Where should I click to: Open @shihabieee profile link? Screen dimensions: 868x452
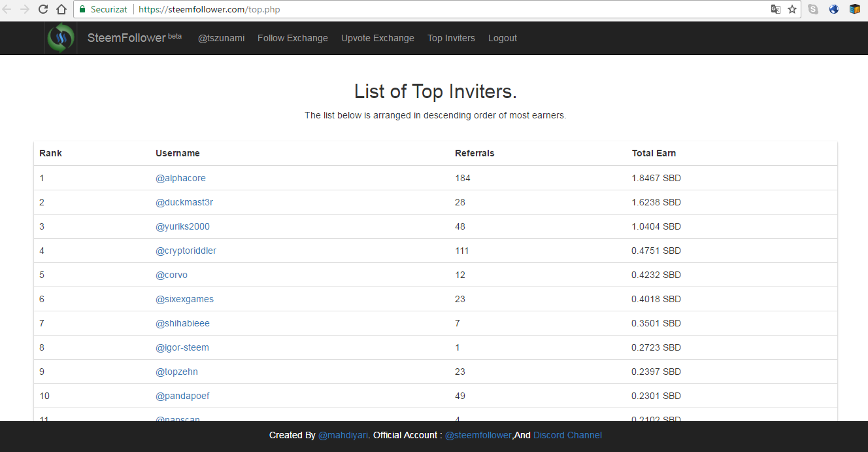tap(182, 323)
